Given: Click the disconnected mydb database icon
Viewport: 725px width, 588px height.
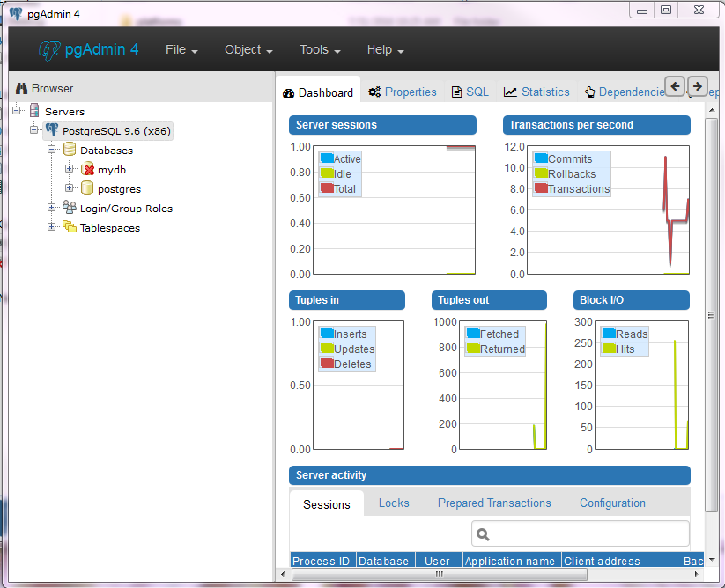Looking at the screenshot, I should [87, 169].
